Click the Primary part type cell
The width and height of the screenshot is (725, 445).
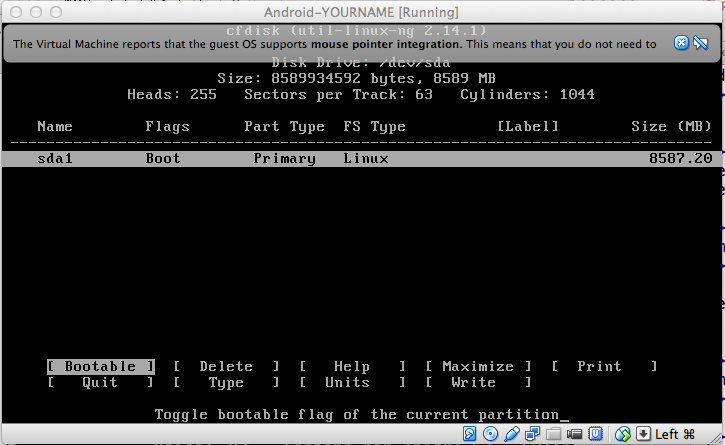(284, 159)
